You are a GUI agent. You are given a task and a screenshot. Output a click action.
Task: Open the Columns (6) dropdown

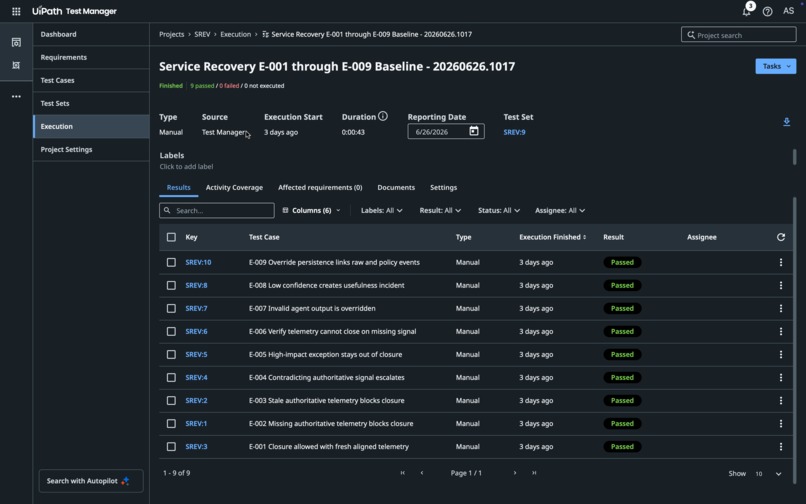tap(312, 210)
